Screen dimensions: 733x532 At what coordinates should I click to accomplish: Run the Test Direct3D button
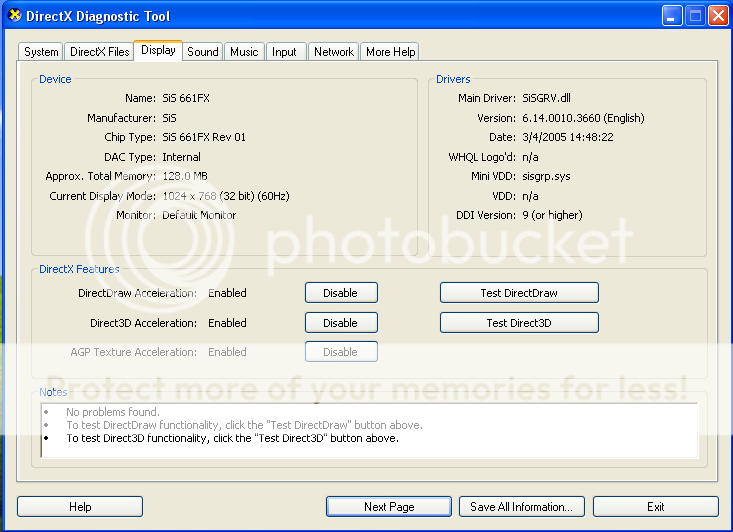(519, 323)
